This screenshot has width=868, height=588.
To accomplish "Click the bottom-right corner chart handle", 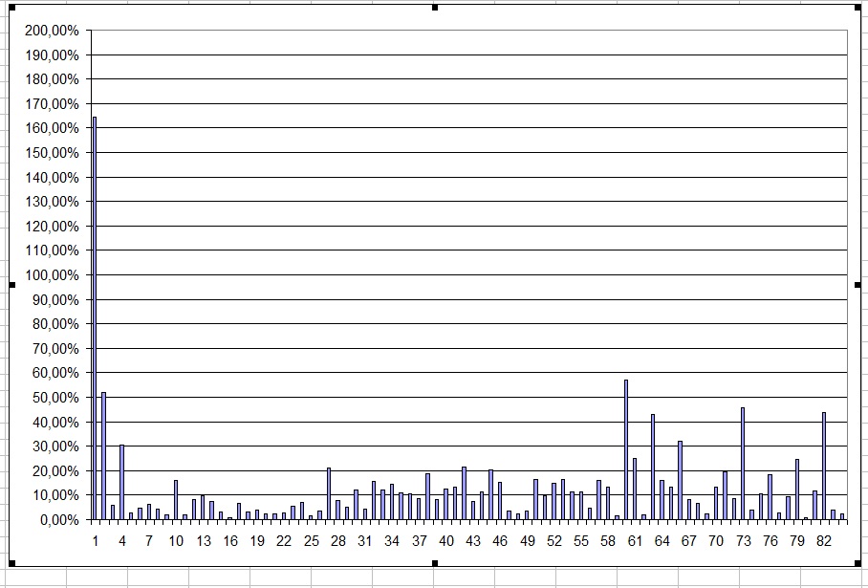I will tap(857, 561).
